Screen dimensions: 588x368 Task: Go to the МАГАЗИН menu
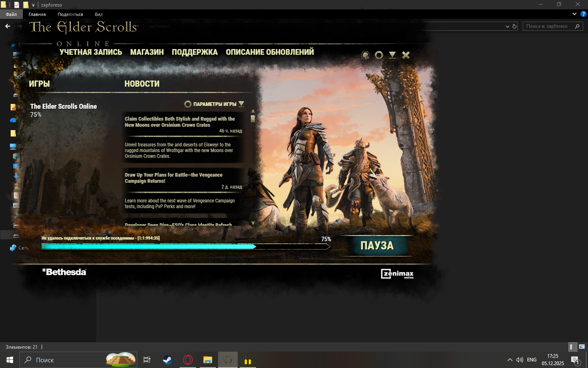(147, 52)
